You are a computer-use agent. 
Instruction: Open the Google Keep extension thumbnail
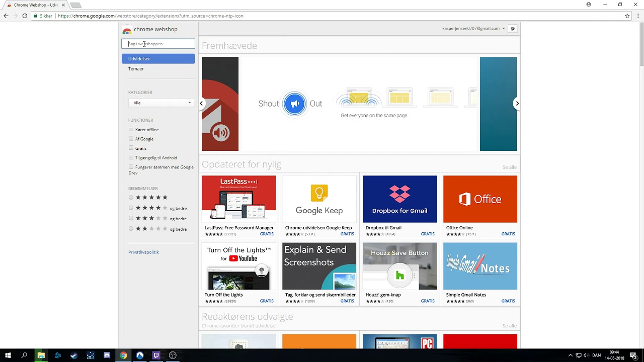319,199
